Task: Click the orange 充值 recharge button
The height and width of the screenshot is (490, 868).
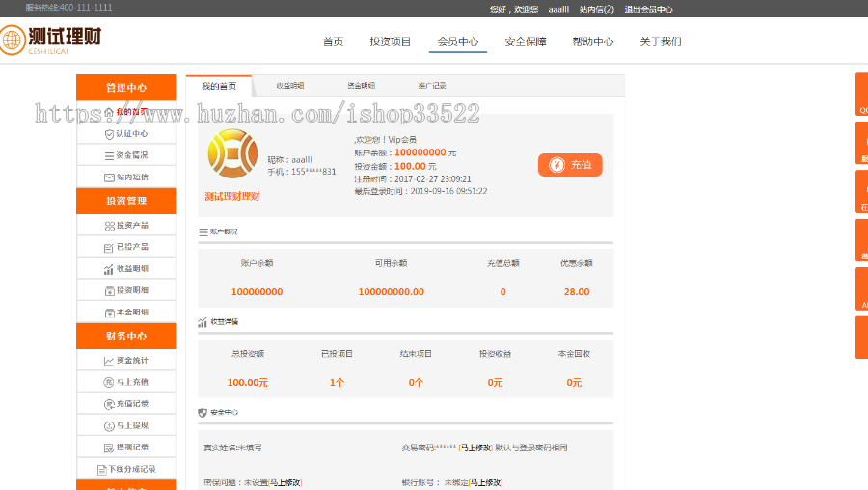Action: 570,164
